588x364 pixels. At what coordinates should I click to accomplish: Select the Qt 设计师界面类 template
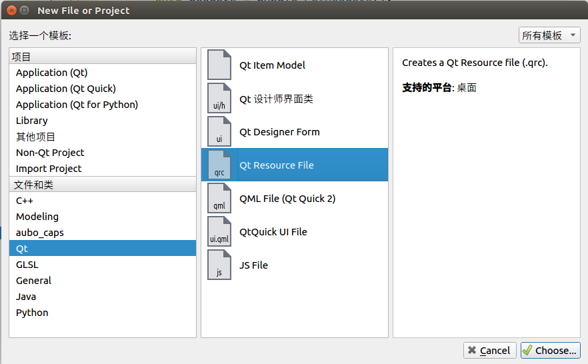295,98
